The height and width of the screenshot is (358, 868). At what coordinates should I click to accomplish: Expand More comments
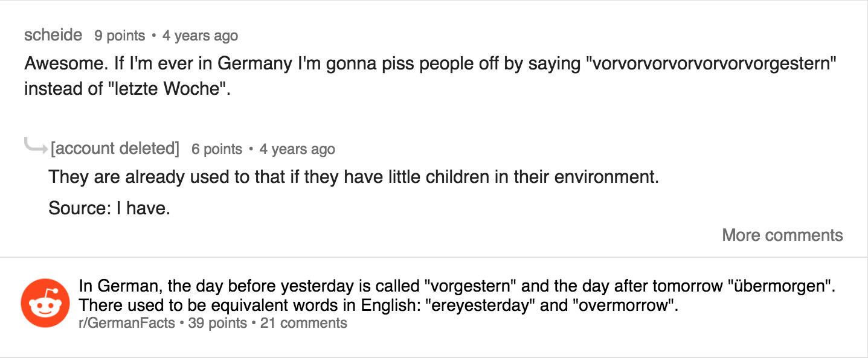point(782,235)
